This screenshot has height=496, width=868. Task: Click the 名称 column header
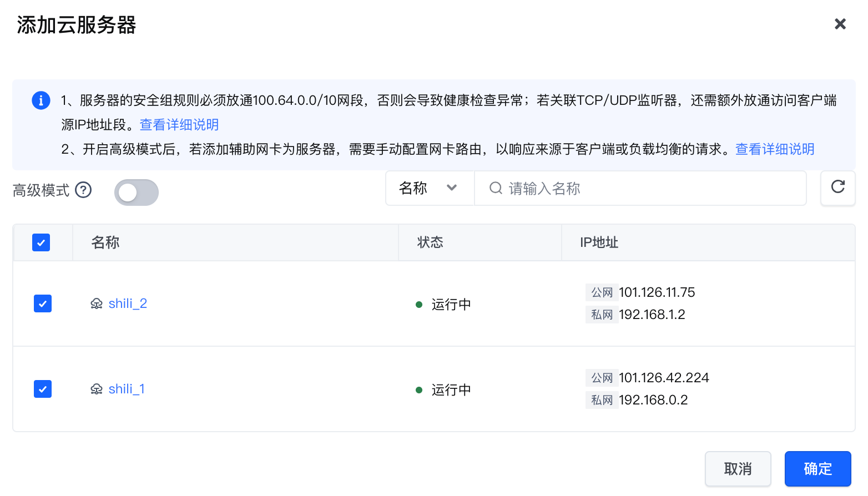pos(105,242)
